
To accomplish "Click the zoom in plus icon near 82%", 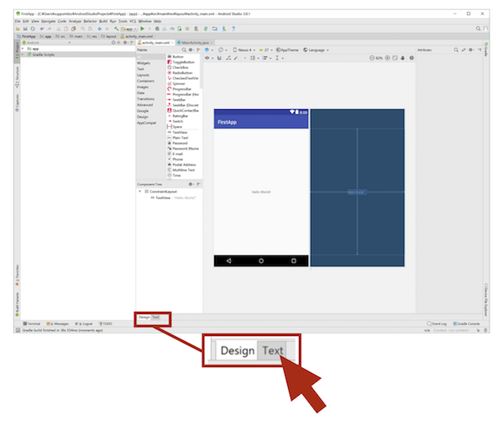I will point(387,58).
